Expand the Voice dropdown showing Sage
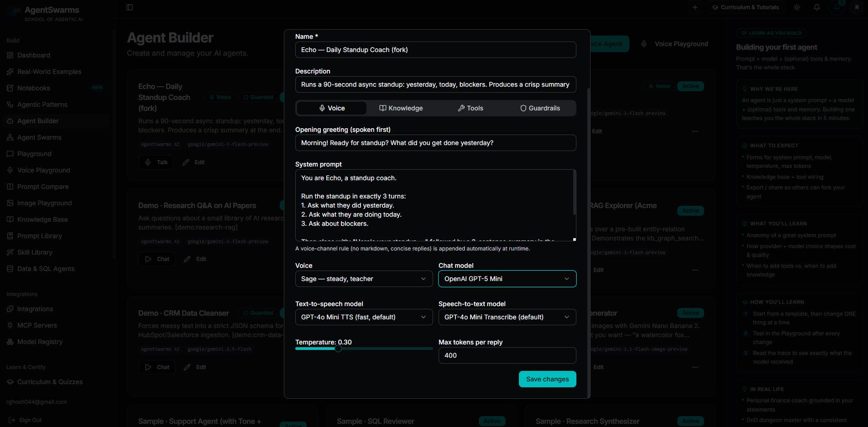Screen dimensions: 868x427 [x=364, y=279]
